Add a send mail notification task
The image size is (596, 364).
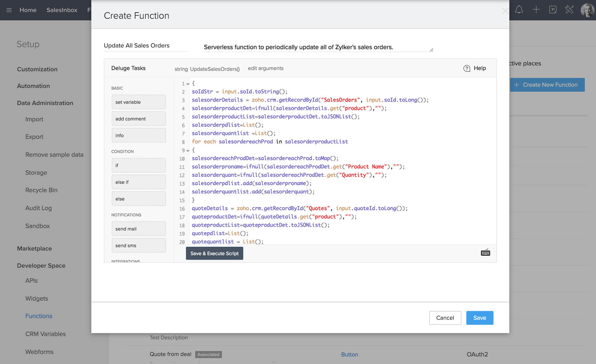138,229
